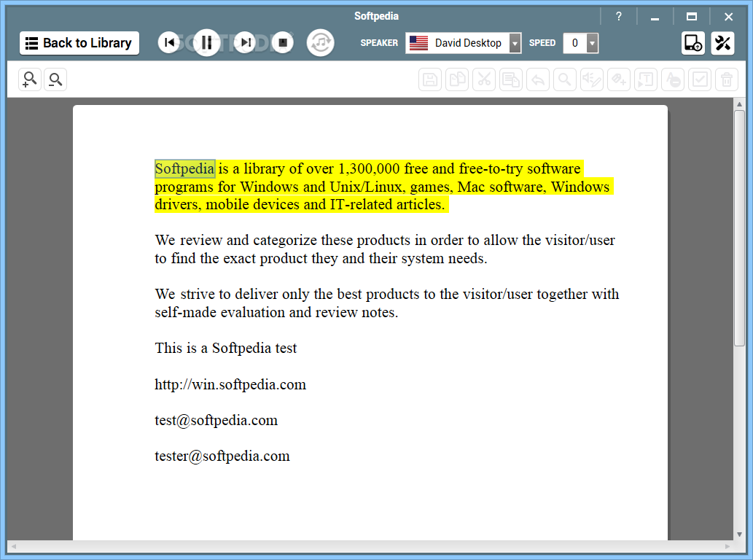
Task: Click the line 'This is a Softpedia test'
Action: pos(226,349)
